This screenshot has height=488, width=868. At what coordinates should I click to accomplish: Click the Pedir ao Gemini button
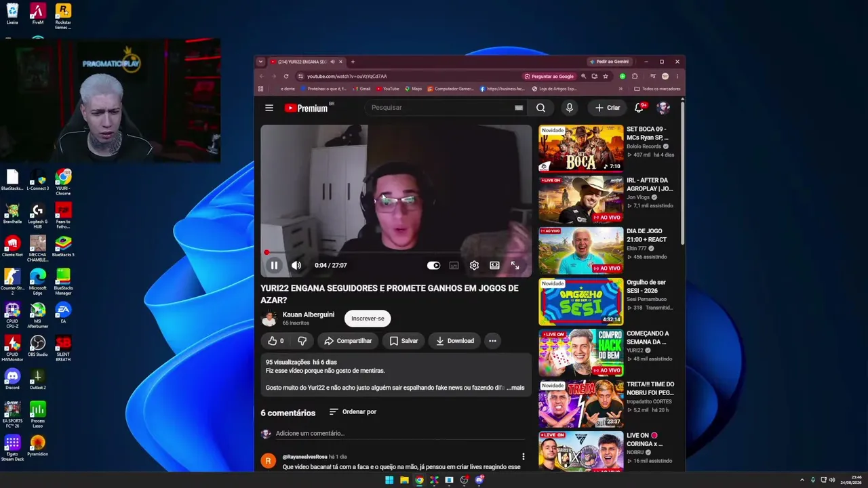(x=610, y=62)
